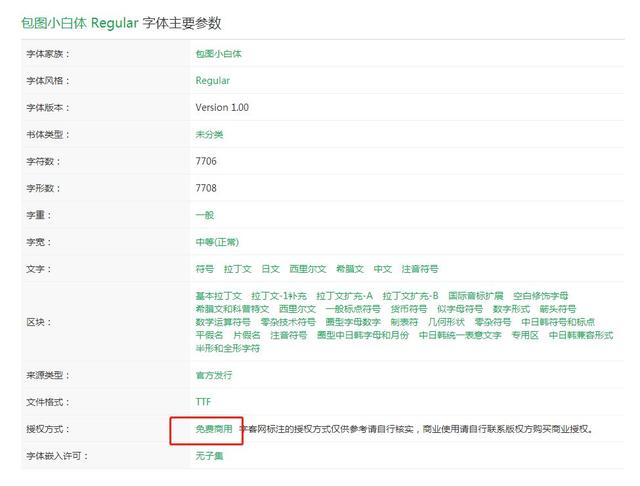Click the glyph count value 7708
This screenshot has width=640, height=486.
[206, 188]
